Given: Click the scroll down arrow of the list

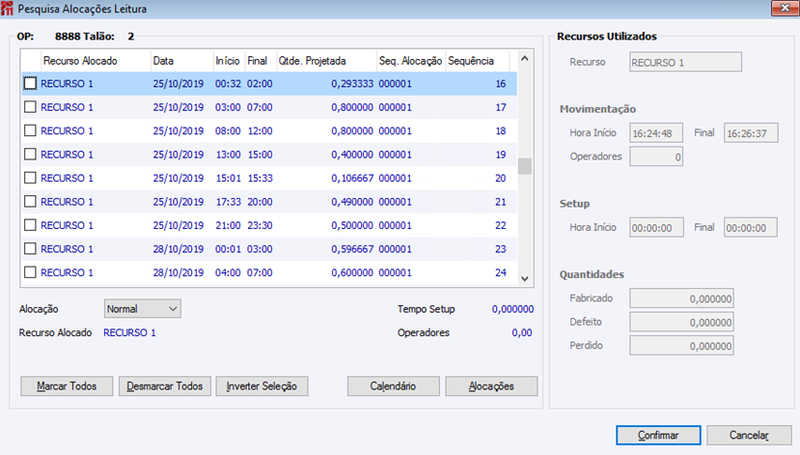Looking at the screenshot, I should [x=524, y=279].
